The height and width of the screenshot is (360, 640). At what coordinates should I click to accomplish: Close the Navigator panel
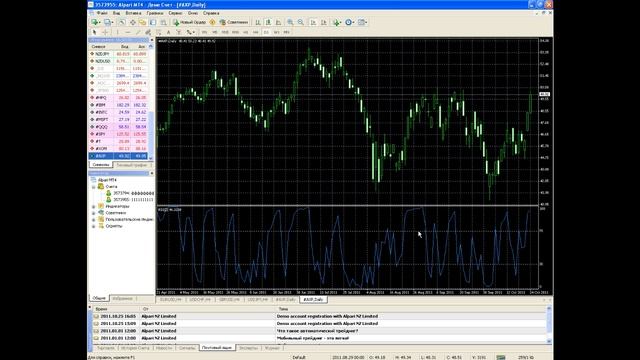[151, 173]
